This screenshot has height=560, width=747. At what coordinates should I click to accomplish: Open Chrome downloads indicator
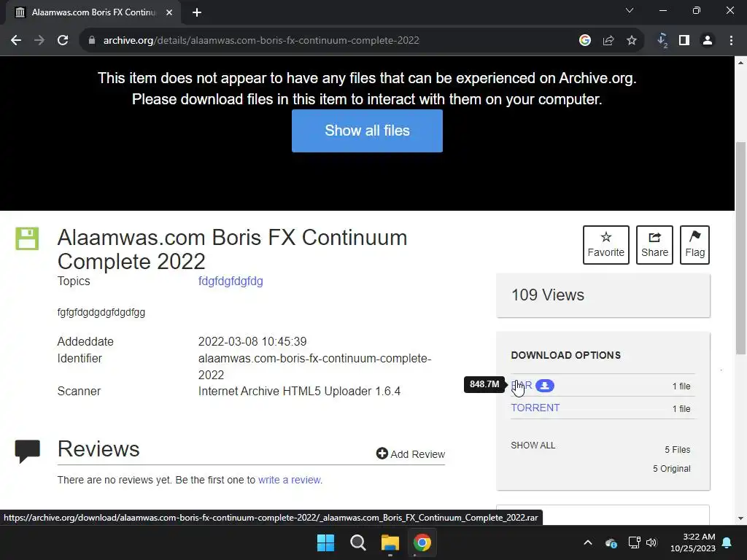(662, 41)
